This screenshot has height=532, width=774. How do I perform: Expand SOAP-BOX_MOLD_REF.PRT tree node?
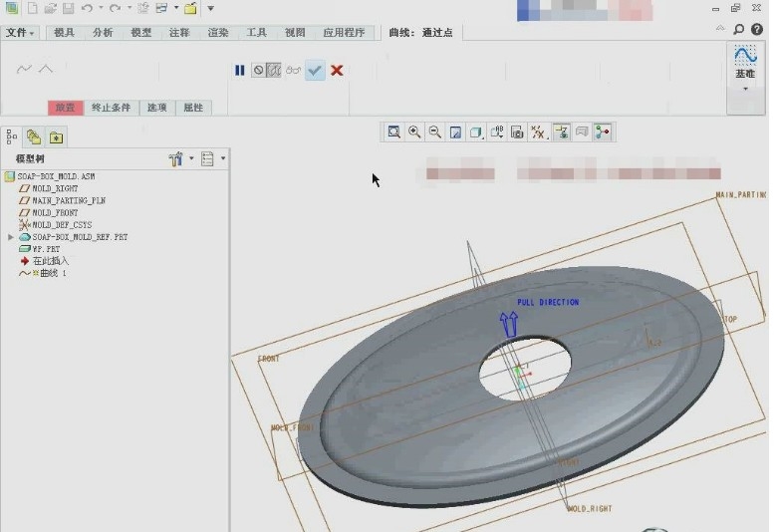point(11,237)
